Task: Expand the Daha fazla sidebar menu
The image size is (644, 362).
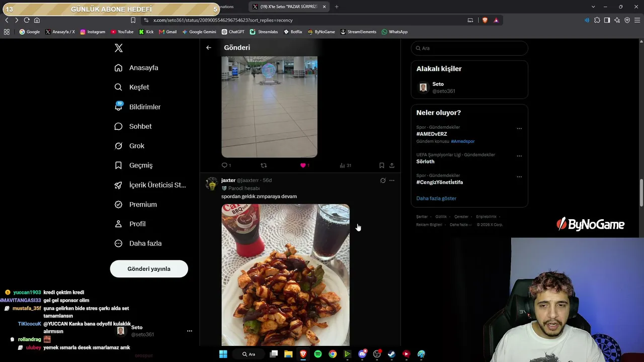Action: tap(138, 243)
